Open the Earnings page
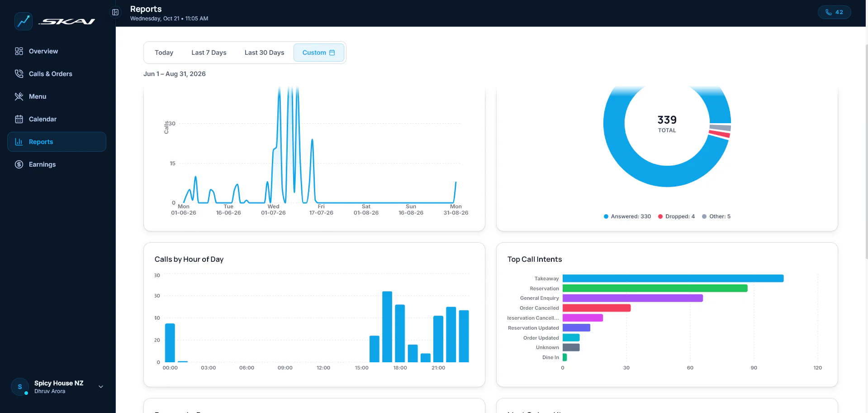Viewport: 868px width, 413px height. tap(57, 164)
